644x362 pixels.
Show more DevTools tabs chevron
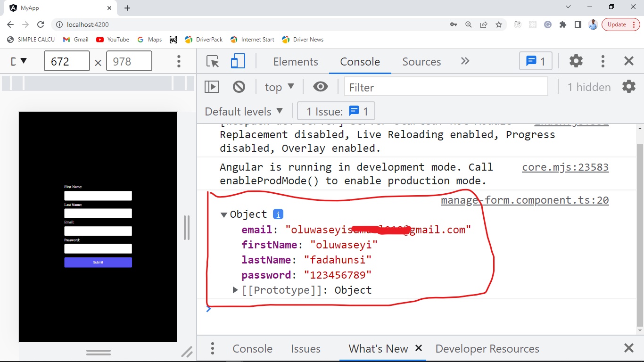[x=465, y=61]
